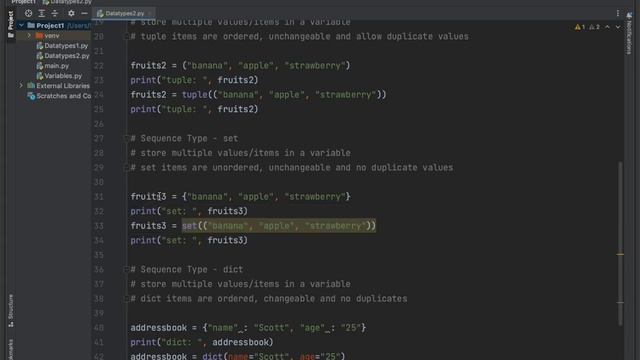The width and height of the screenshot is (640, 360).
Task: Jump to next highlighted problem arrow
Action: pos(618,27)
